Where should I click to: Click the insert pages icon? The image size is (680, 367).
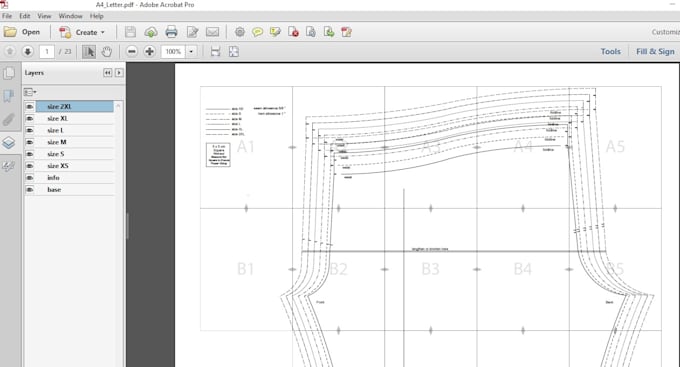(x=311, y=32)
